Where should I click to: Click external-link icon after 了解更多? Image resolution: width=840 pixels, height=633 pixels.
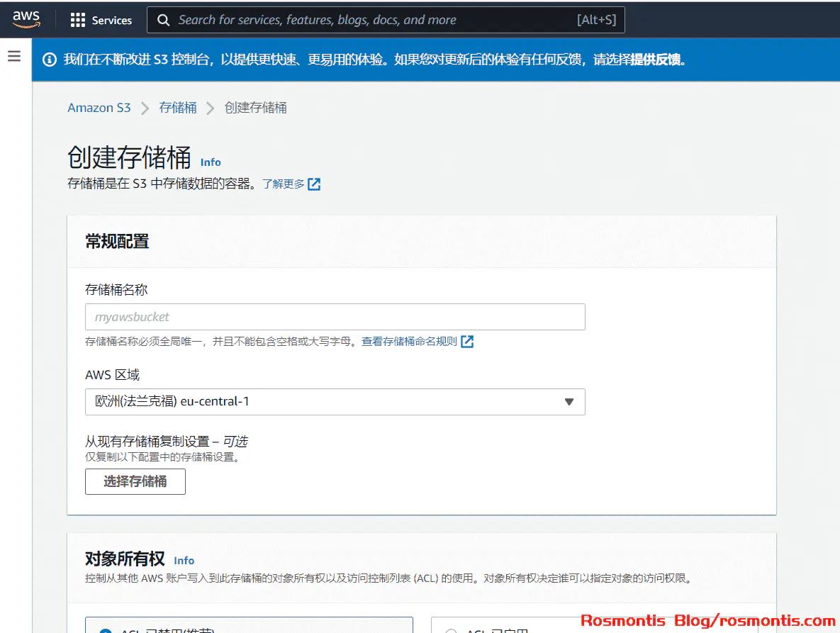click(x=314, y=184)
